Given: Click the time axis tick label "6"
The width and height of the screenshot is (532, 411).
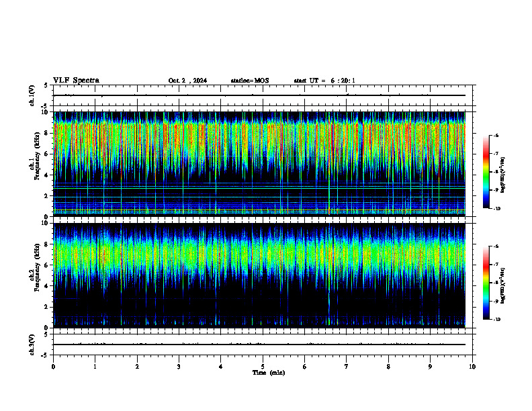Looking at the screenshot, I should (x=304, y=367).
